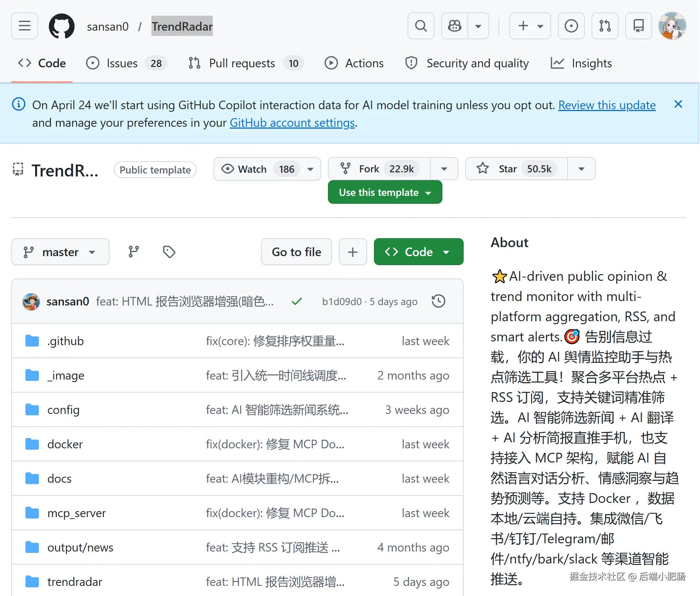Switch to the Code tab

point(42,63)
